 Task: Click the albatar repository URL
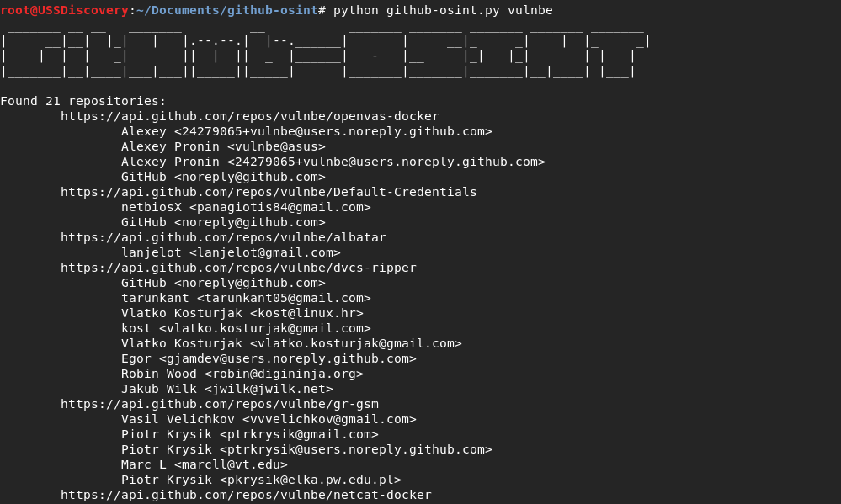pyautogui.click(x=223, y=237)
